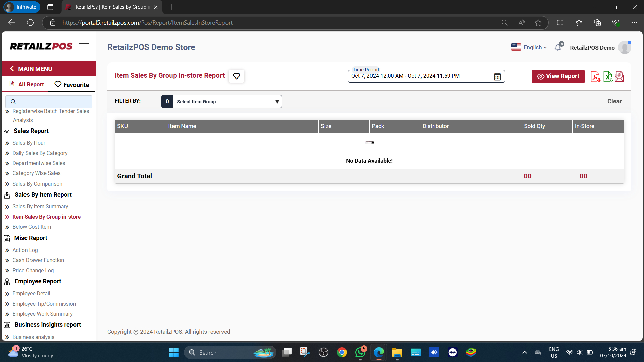
Task: Click the RetailzPOS Demo user avatar
Action: click(x=625, y=47)
